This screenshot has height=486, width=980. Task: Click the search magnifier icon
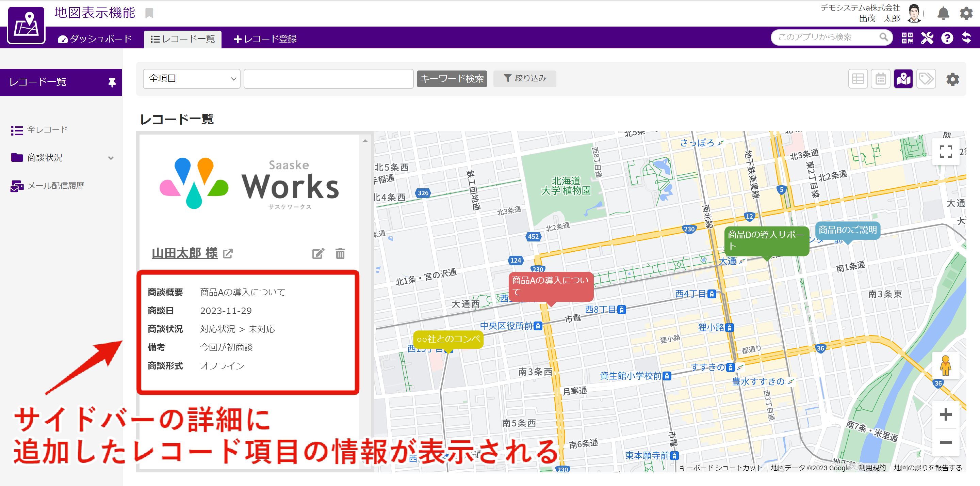tap(883, 37)
